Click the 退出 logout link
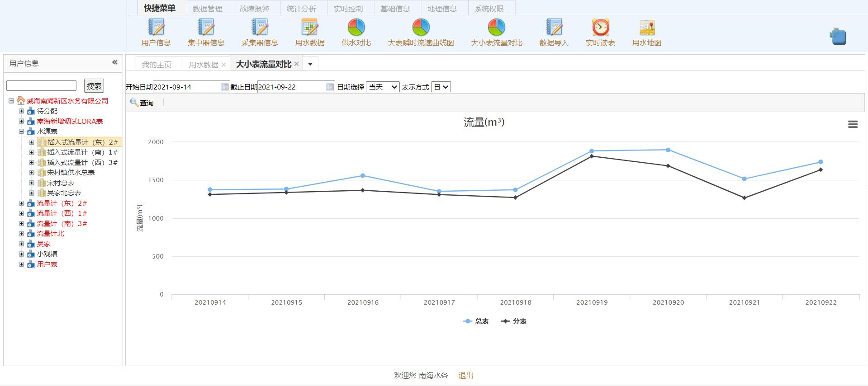This screenshot has width=868, height=386. coord(465,375)
